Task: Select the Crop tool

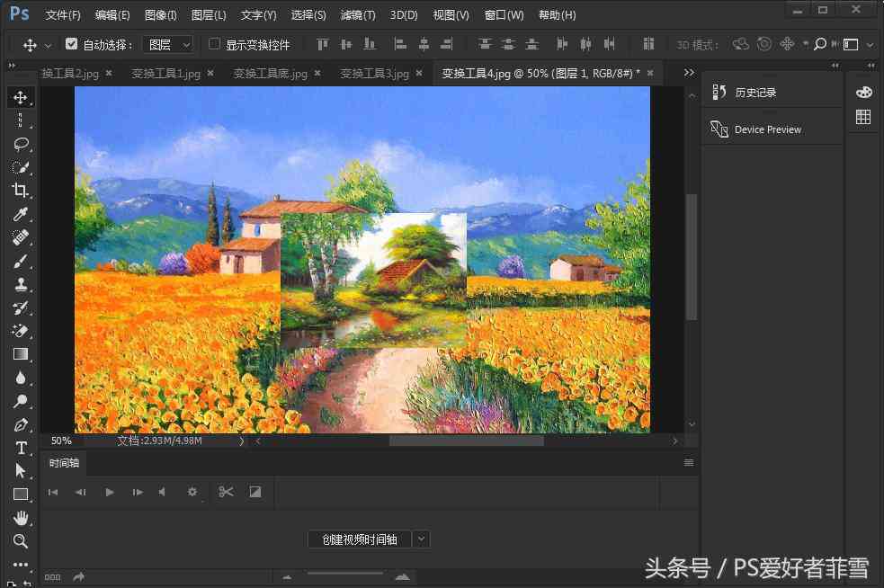Action: coord(21,191)
